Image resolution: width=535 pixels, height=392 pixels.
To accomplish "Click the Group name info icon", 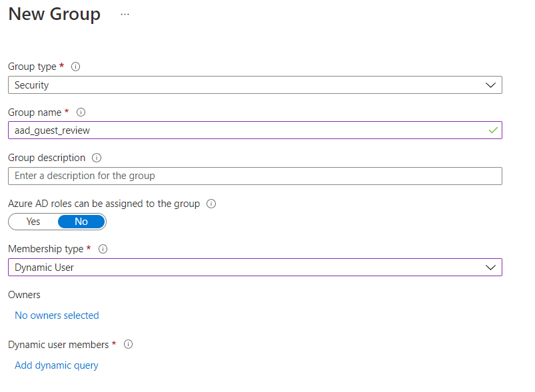I will [81, 112].
